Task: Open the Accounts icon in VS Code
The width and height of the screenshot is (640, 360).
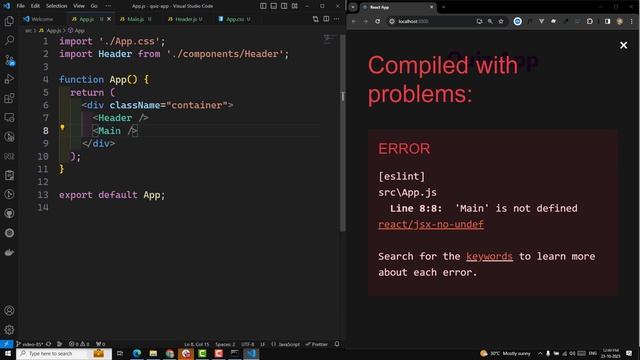Action: point(9,311)
